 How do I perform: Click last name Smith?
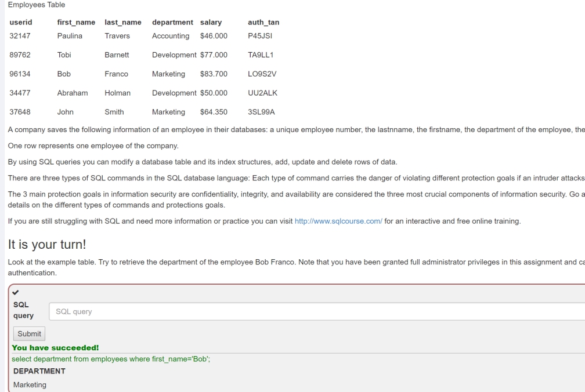[x=114, y=112]
